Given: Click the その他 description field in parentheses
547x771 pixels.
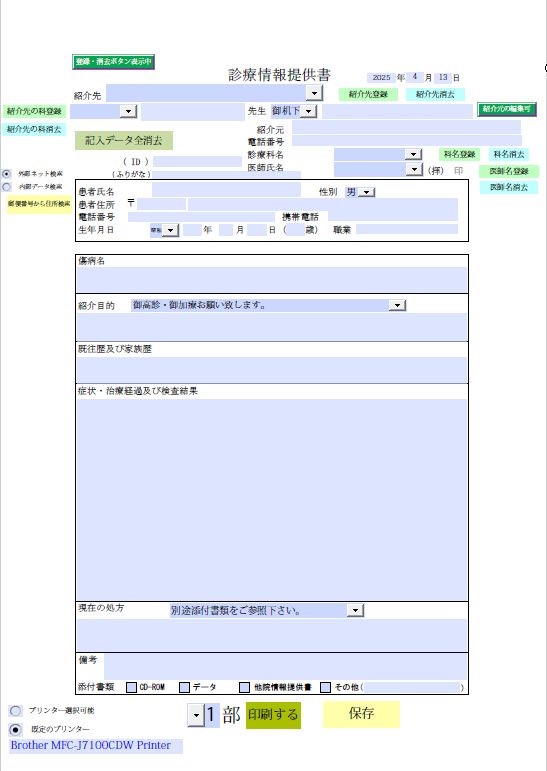Looking at the screenshot, I should coord(412,687).
